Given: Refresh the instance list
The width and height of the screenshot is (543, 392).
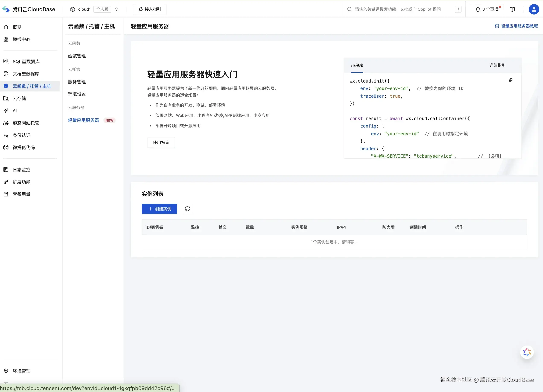Looking at the screenshot, I should coord(187,209).
